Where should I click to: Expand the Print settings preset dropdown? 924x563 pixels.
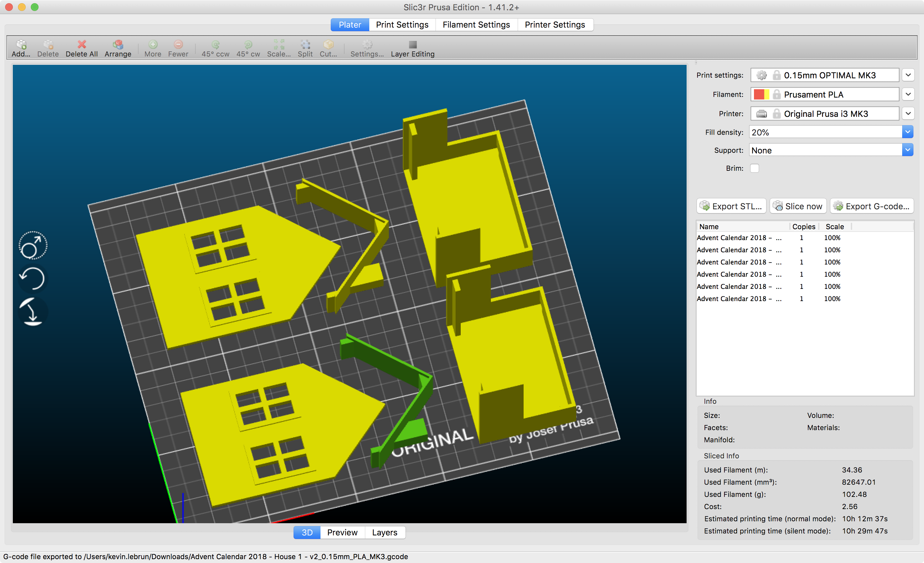[x=908, y=75]
